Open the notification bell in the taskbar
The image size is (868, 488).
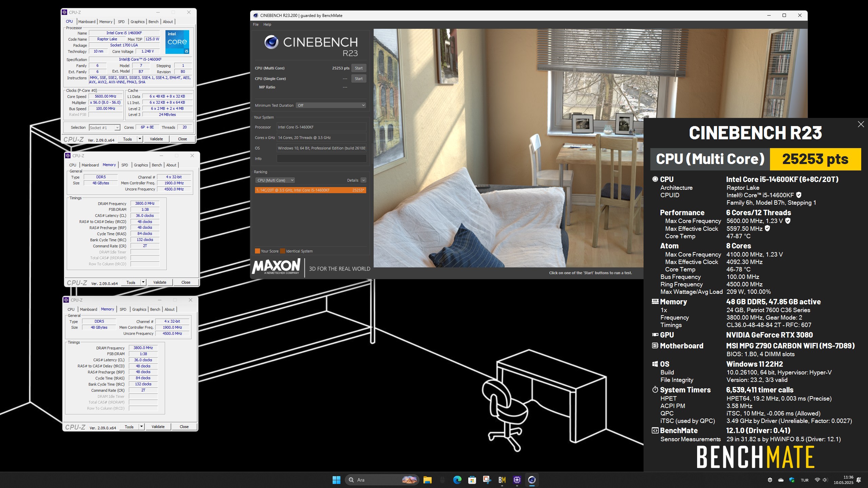click(859, 480)
